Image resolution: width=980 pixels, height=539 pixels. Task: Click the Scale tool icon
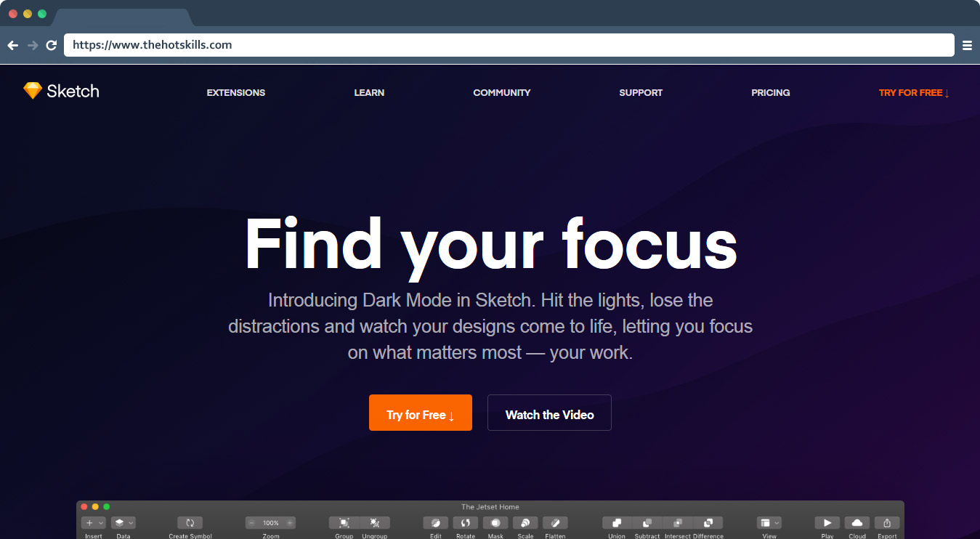[525, 523]
